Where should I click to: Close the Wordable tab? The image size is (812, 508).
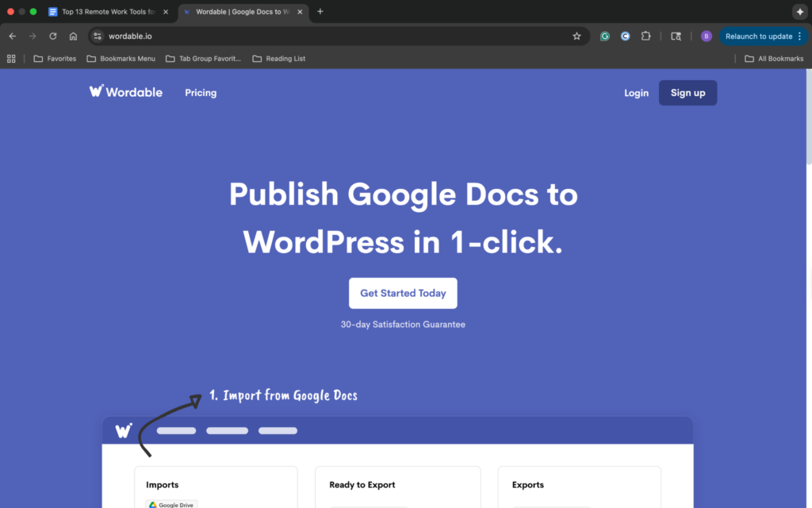tap(300, 11)
